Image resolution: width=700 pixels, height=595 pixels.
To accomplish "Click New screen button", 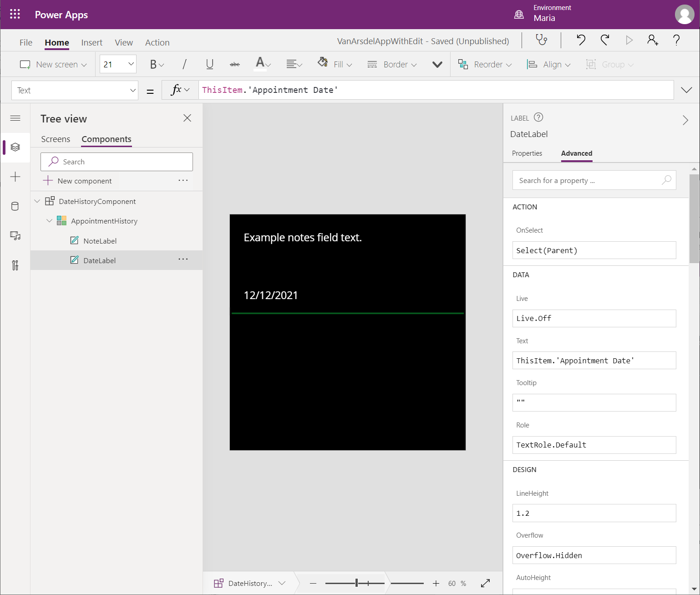I will coord(53,65).
